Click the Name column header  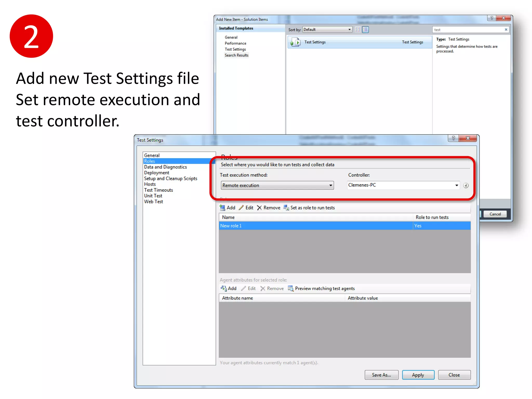pyautogui.click(x=316, y=217)
